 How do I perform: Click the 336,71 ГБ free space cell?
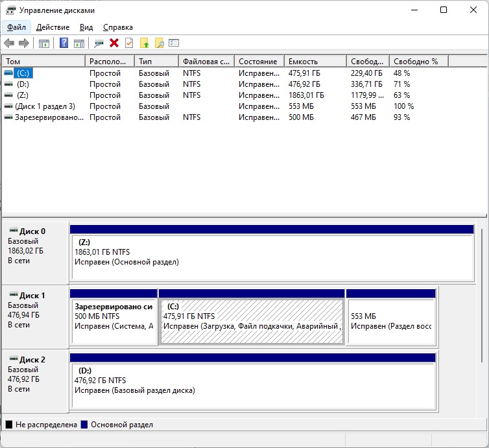(x=366, y=84)
